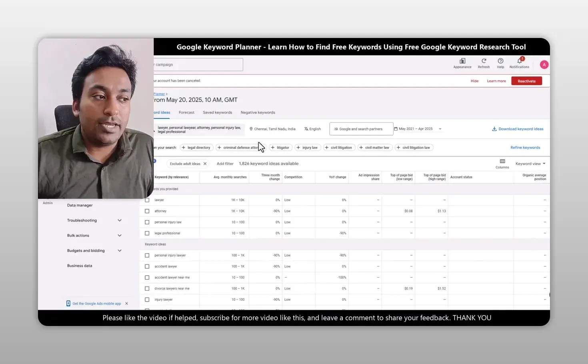Switch to the Saved keywords tab
The height and width of the screenshot is (364, 588).
[217, 112]
